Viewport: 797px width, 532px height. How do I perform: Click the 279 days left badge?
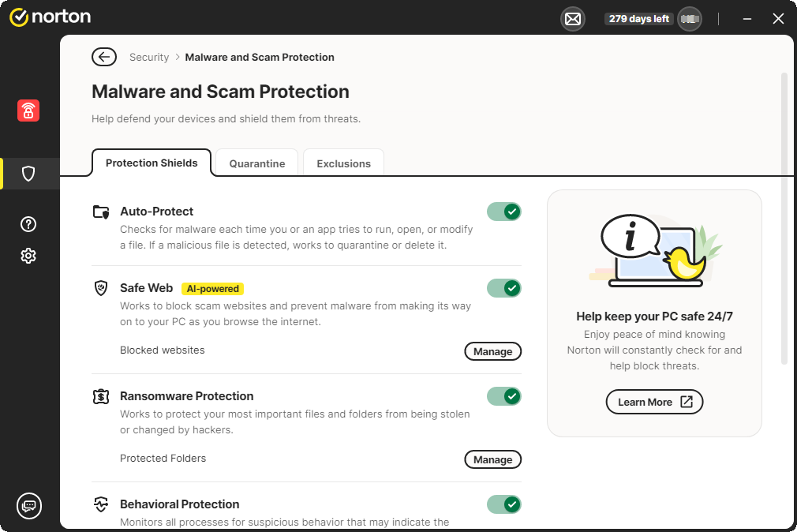[x=639, y=19]
